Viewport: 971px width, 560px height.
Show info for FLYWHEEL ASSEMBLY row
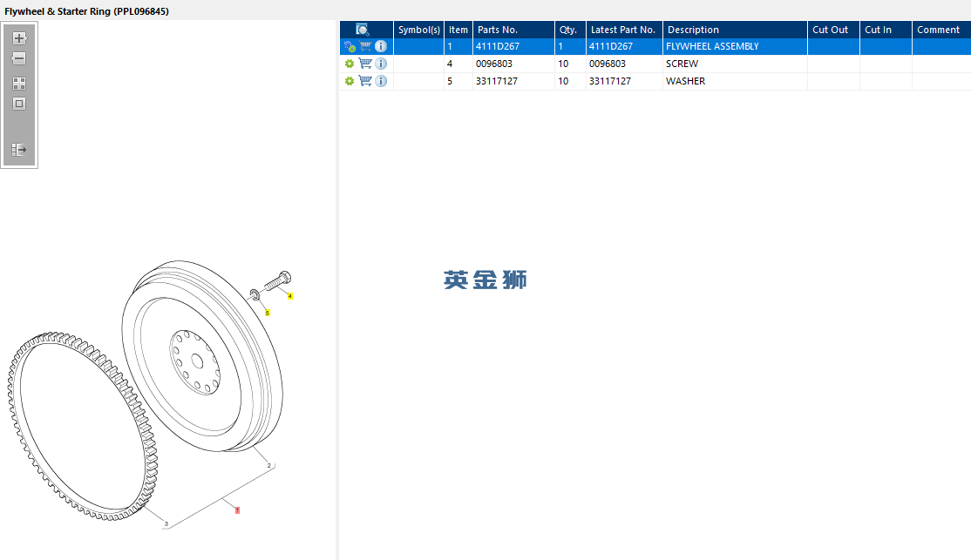coord(381,46)
